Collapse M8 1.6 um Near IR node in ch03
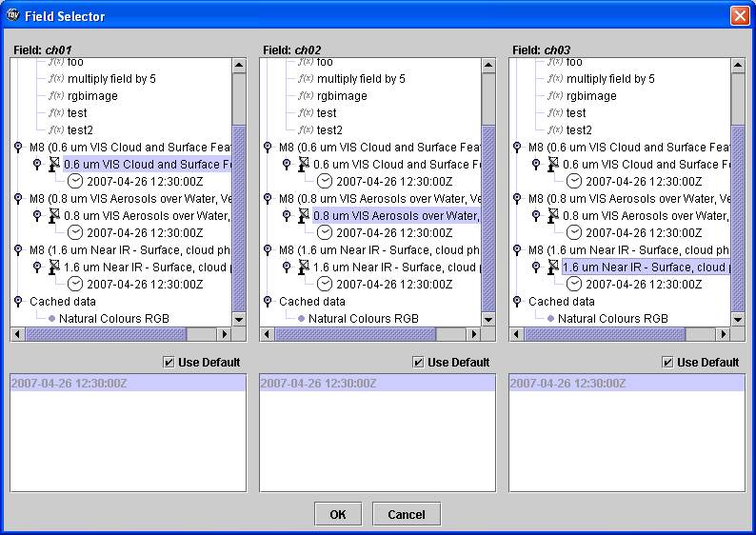 click(x=517, y=250)
